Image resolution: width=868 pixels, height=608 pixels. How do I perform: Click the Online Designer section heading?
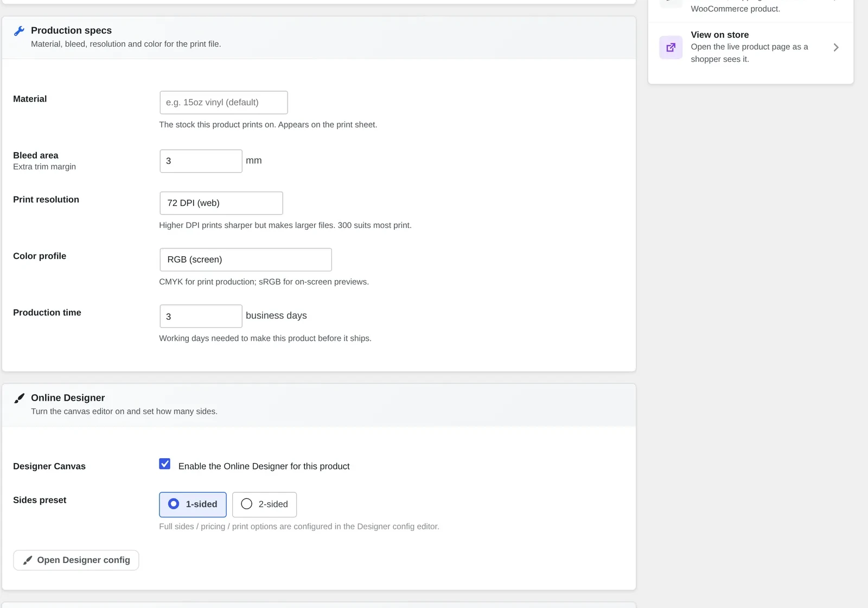tap(68, 398)
